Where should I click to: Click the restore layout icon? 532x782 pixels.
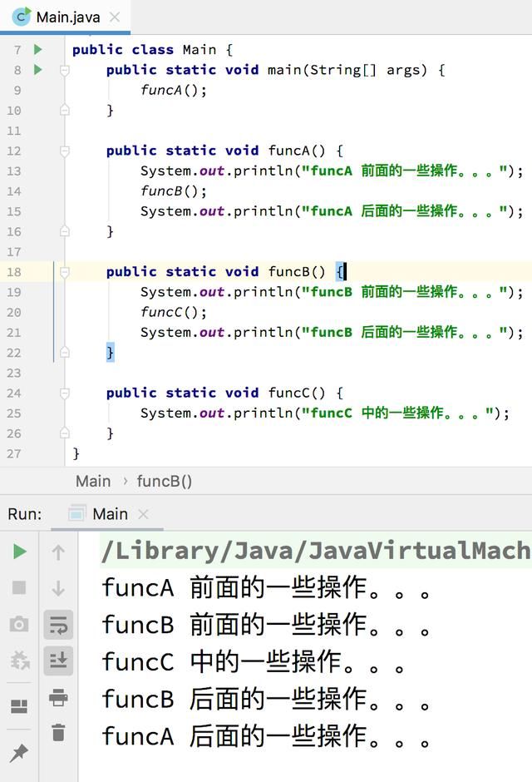(x=19, y=706)
